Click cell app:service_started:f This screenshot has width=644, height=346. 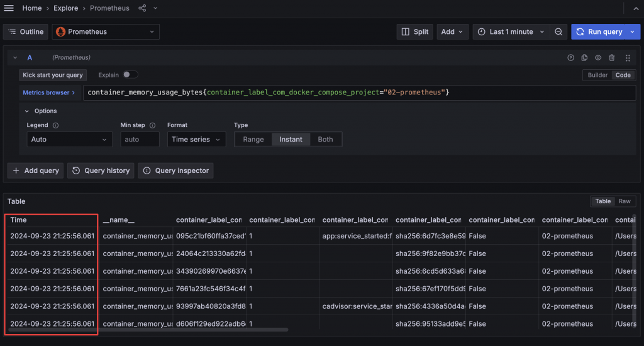pyautogui.click(x=357, y=236)
